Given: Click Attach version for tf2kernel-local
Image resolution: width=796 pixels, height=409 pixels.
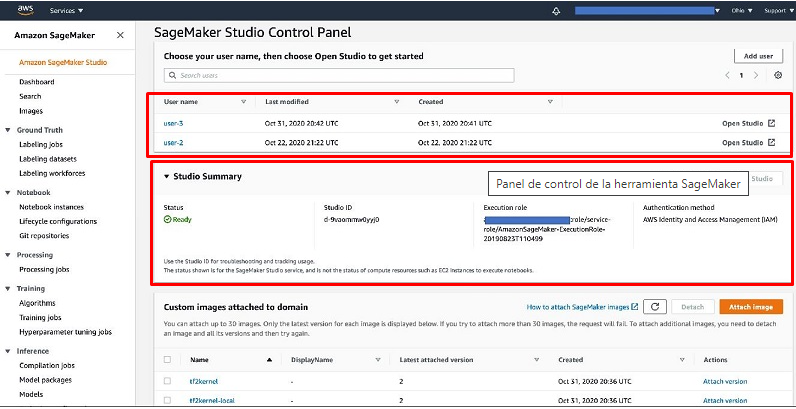Looking at the screenshot, I should (x=724, y=400).
